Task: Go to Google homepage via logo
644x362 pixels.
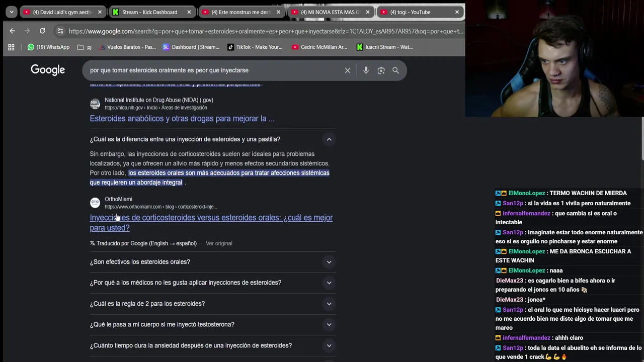Action: click(48, 70)
